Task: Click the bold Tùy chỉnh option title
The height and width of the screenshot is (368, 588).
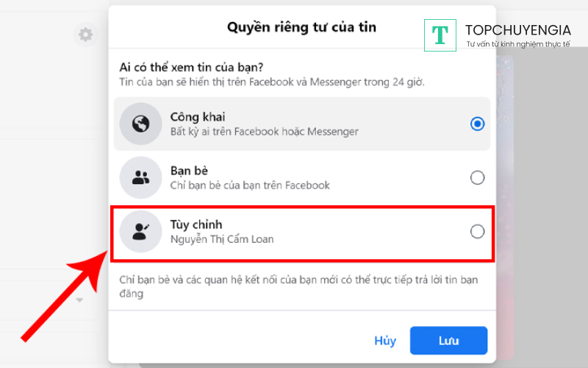Action: click(x=196, y=224)
